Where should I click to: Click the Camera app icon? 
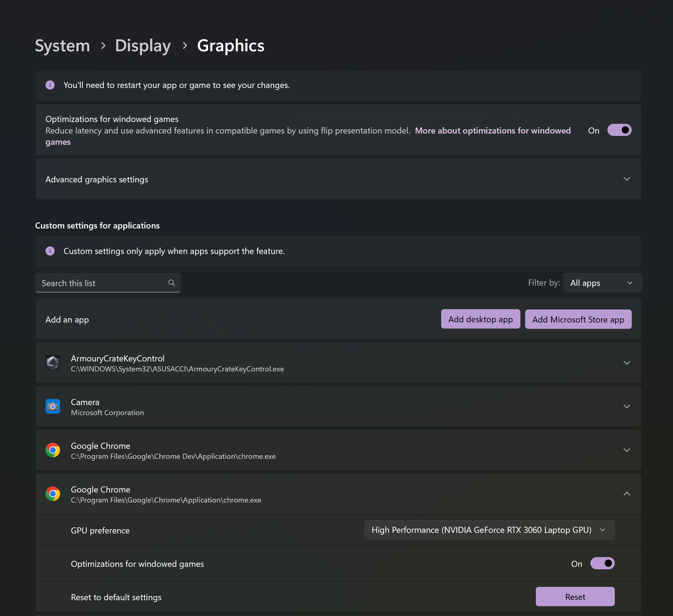point(53,406)
